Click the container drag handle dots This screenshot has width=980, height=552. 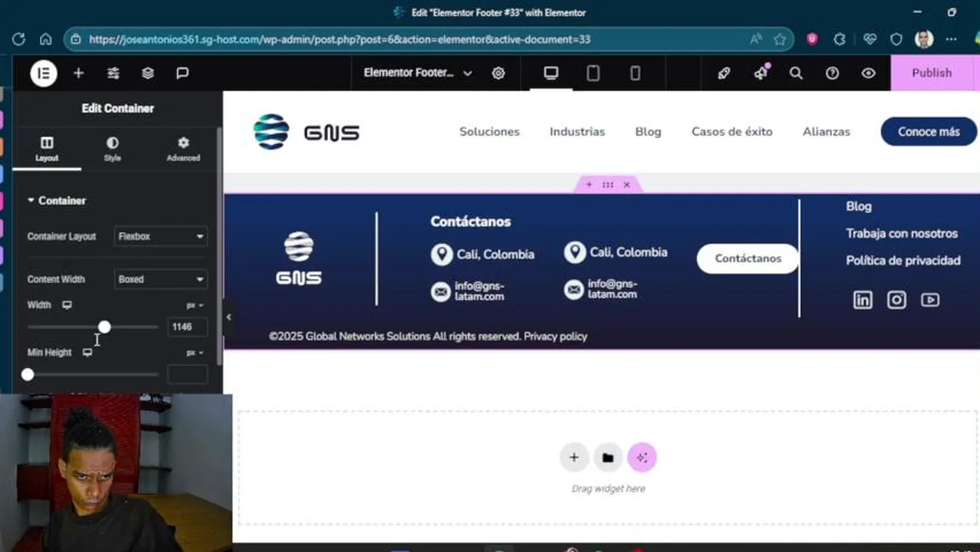point(607,185)
